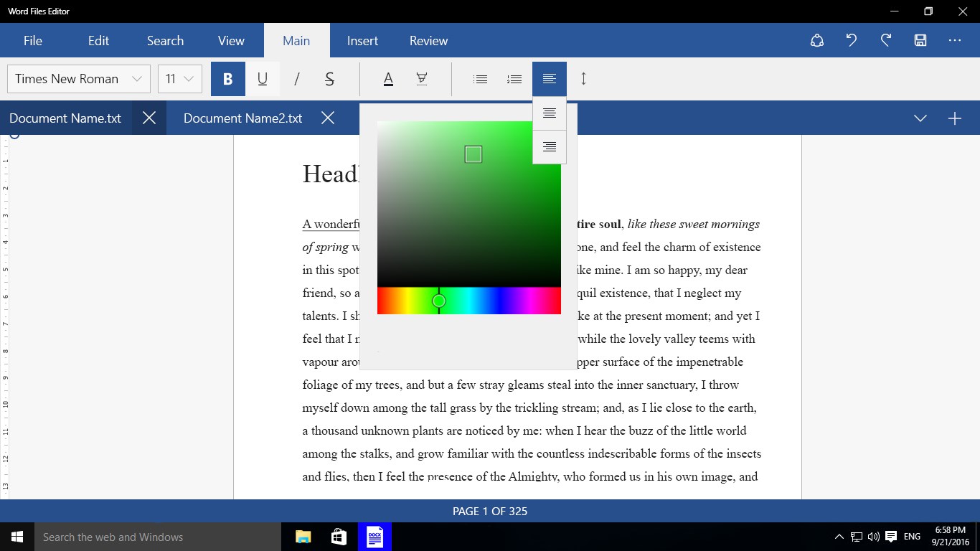Open the Review tab
Viewport: 980px width, 551px height.
[x=428, y=40]
